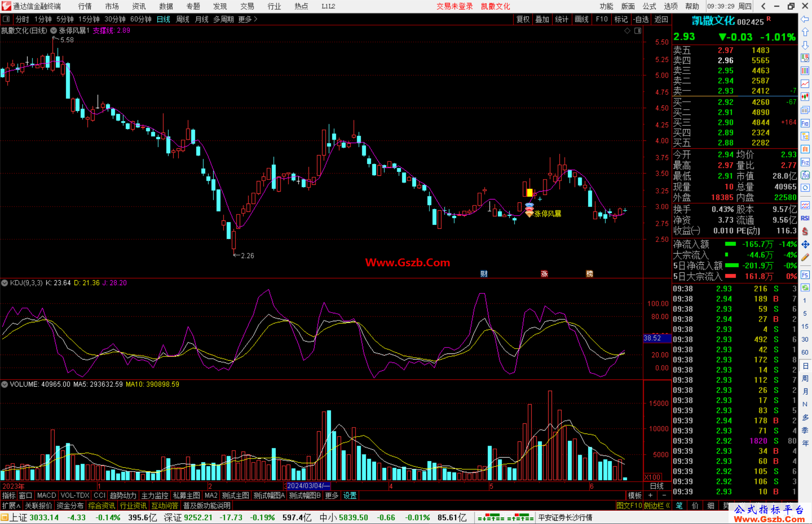Open the candlestick chart icon in sidebar
This screenshot has height=524, width=812.
click(805, 97)
